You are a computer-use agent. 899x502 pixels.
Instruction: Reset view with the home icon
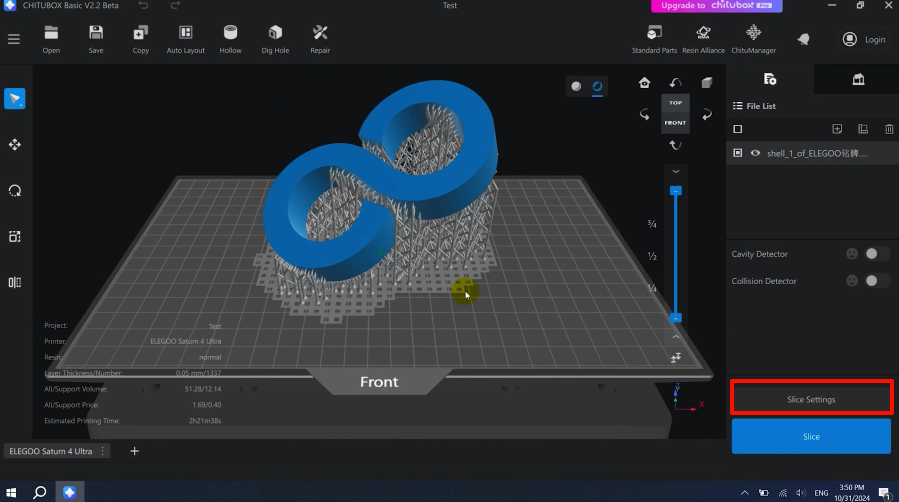pos(644,83)
